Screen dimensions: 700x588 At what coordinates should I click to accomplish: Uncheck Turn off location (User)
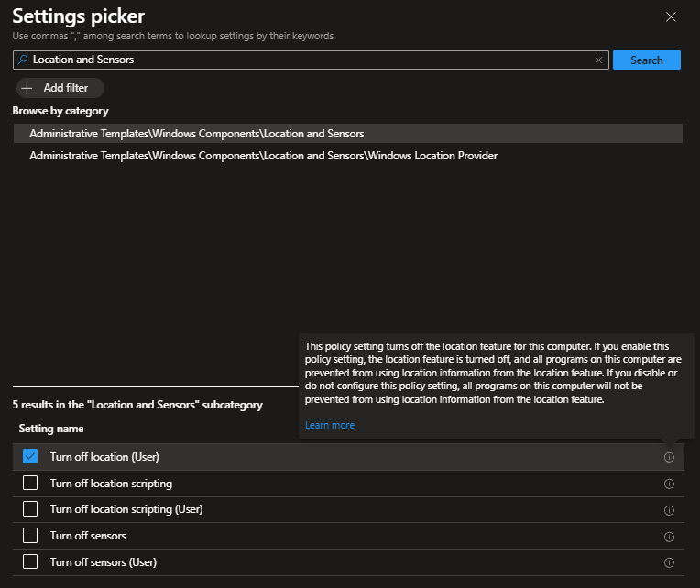click(x=30, y=456)
